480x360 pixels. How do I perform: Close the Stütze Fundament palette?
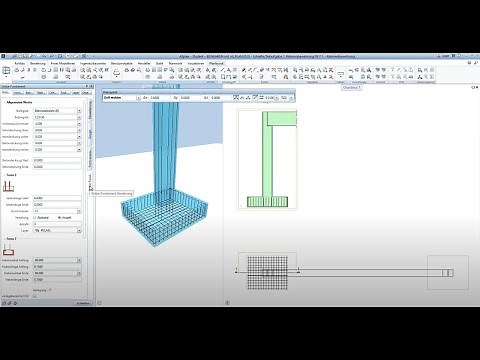point(91,86)
